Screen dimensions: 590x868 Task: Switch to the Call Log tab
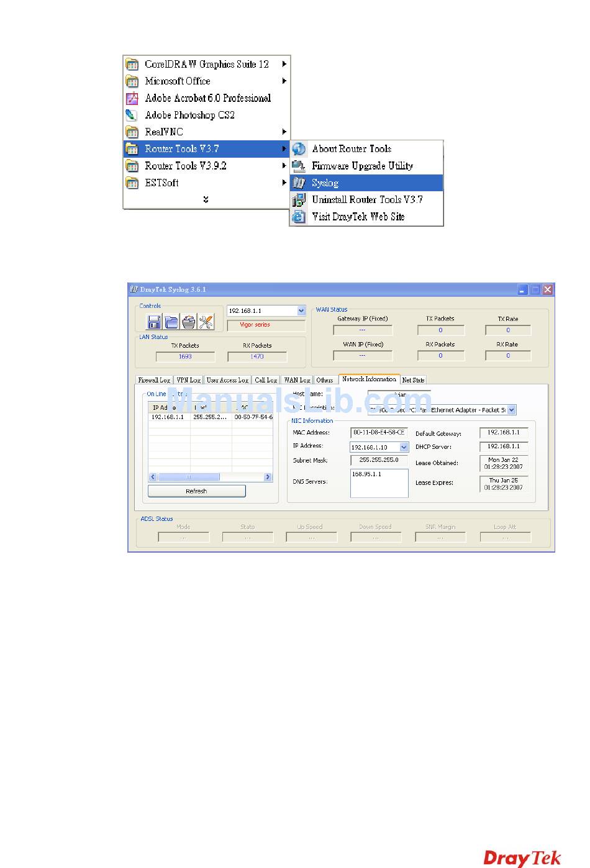[266, 380]
